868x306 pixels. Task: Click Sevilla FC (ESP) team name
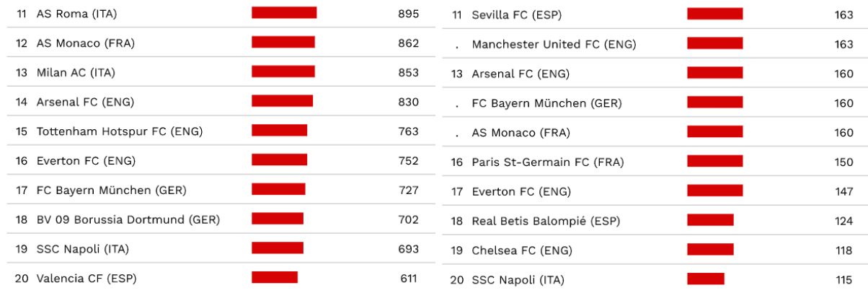[516, 14]
